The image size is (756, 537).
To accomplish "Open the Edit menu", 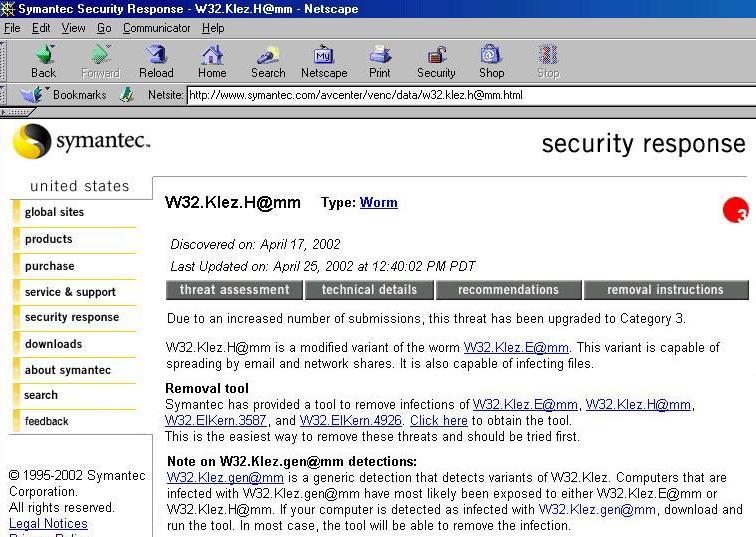I will [x=41, y=28].
